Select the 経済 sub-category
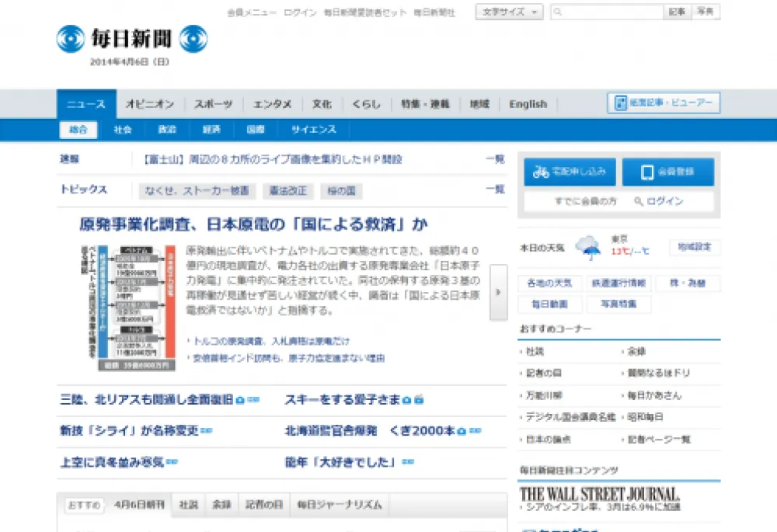The height and width of the screenshot is (532, 777). [211, 130]
